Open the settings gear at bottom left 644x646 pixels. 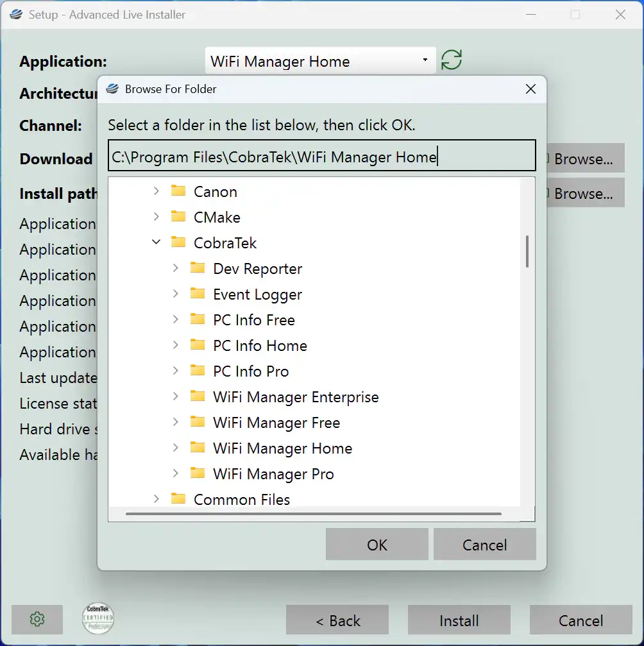point(37,620)
